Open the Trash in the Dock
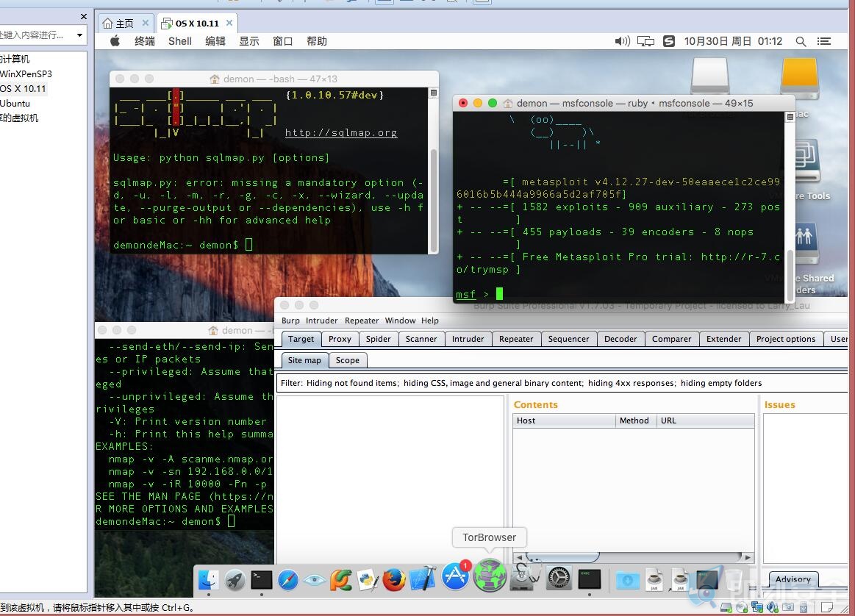 pos(734,580)
